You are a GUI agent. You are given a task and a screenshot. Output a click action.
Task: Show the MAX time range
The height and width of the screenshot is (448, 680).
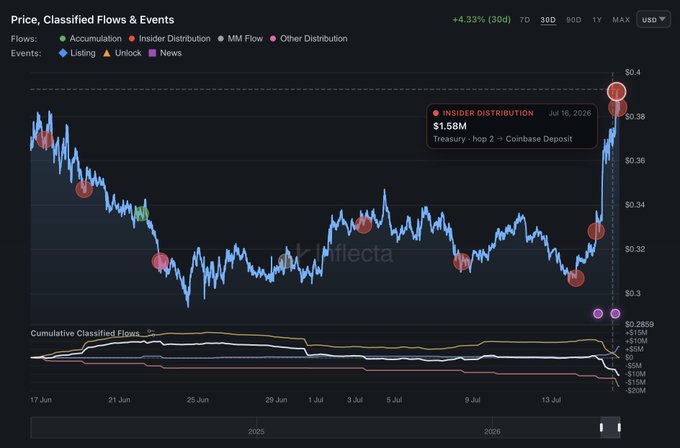[621, 20]
